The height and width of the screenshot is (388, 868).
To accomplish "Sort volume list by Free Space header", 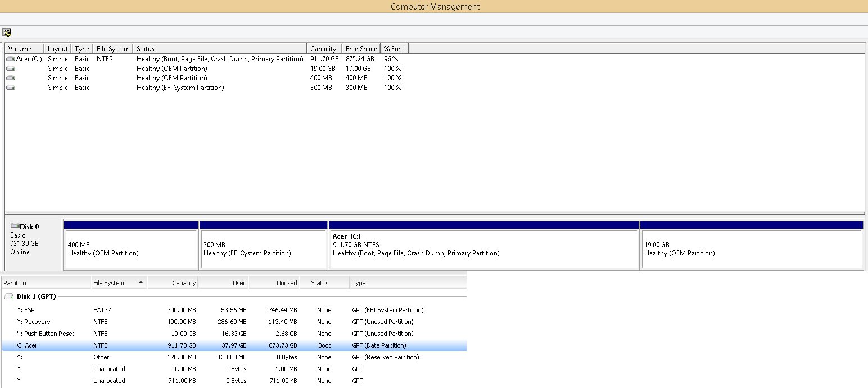I will [x=361, y=49].
